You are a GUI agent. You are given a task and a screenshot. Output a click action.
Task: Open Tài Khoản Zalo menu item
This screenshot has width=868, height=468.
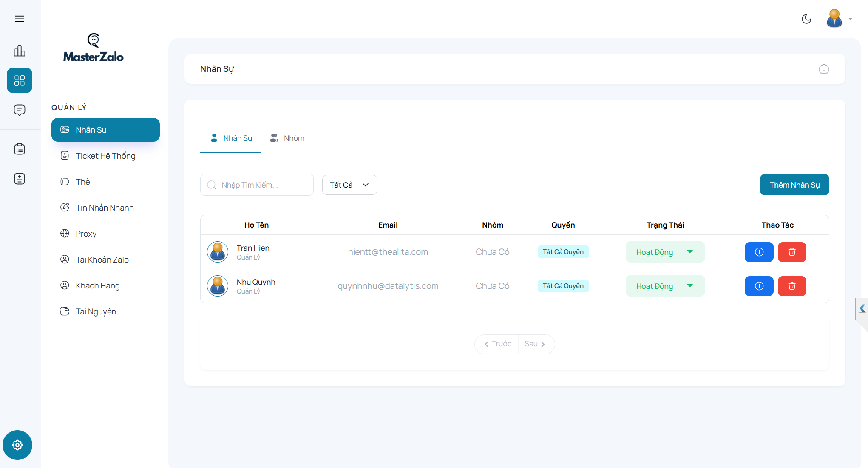pos(105,260)
